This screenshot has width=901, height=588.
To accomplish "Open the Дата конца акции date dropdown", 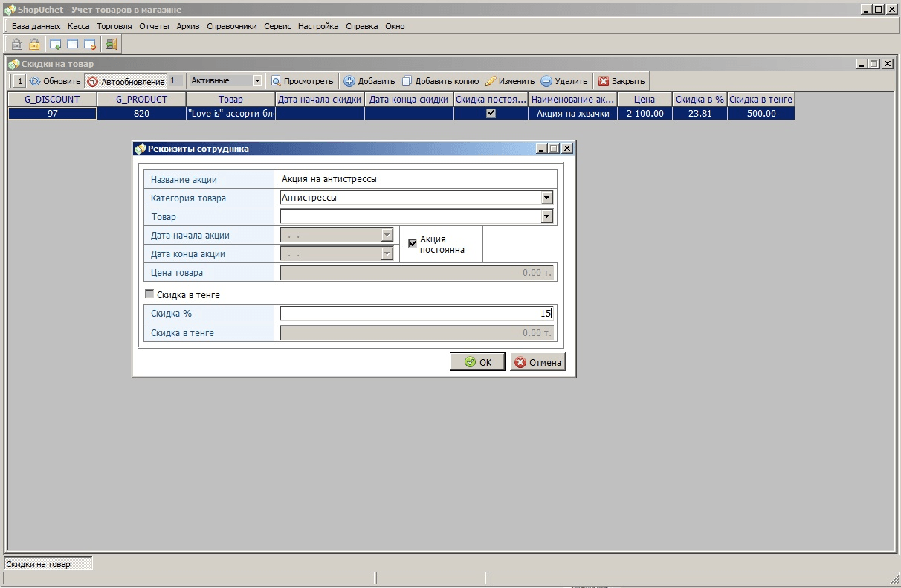I will coord(386,253).
